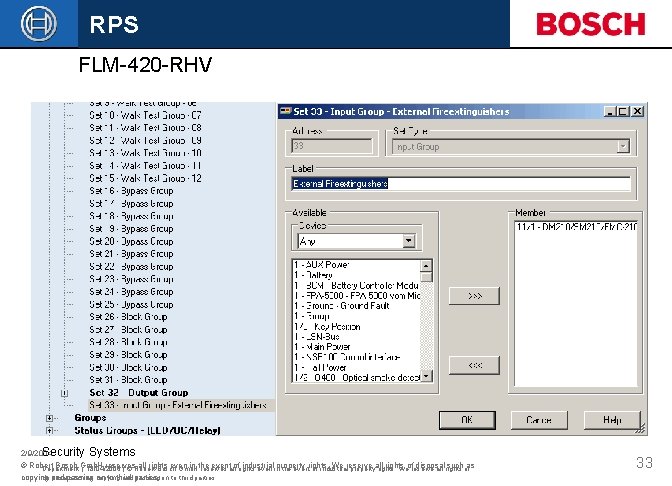Screen dimensions: 672x486
Task: Select Set 18 - Bypass Group
Action: pos(131,216)
